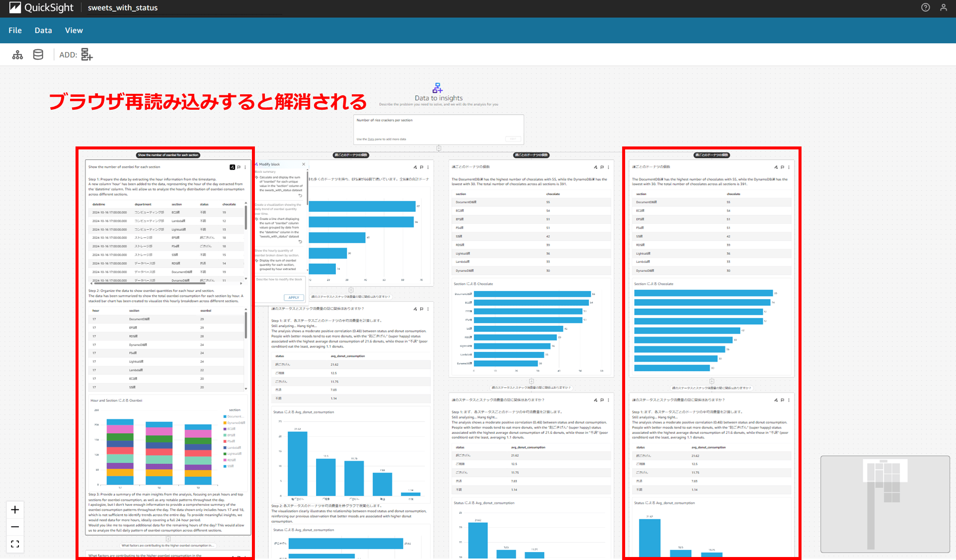Click modify icon on third-column snack status block
956x560 pixels.
[595, 400]
